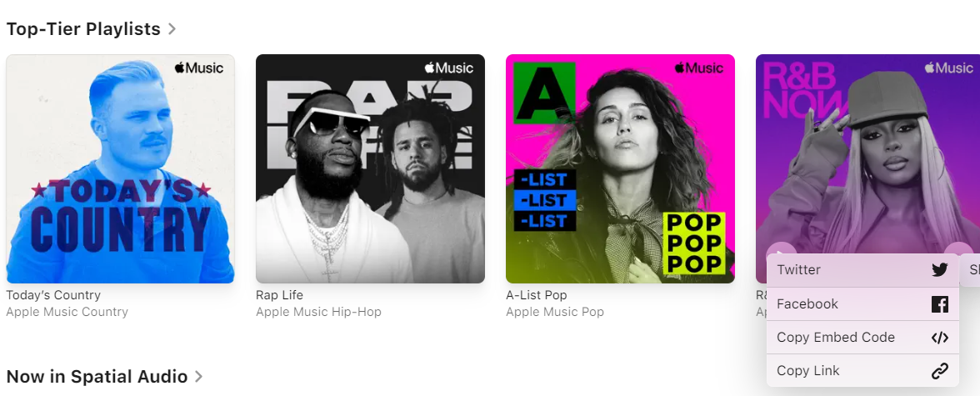
Task: Select Facebook in the share menu
Action: 862,304
